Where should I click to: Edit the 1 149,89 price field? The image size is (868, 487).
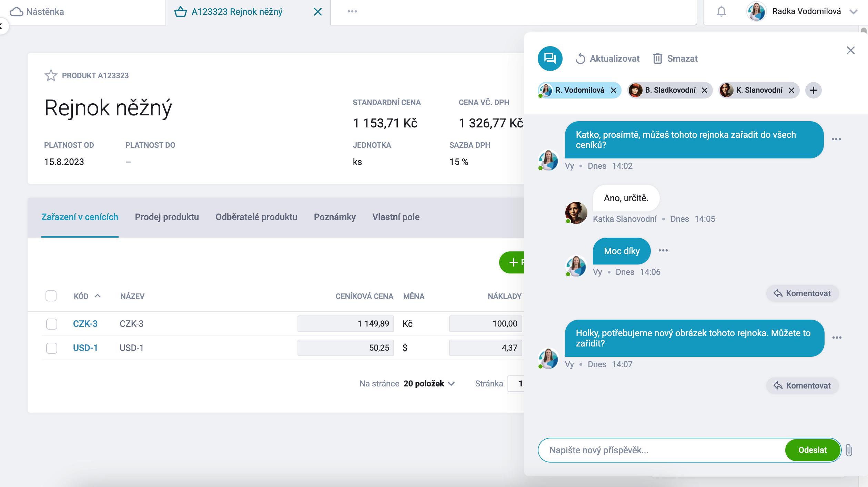tap(346, 324)
